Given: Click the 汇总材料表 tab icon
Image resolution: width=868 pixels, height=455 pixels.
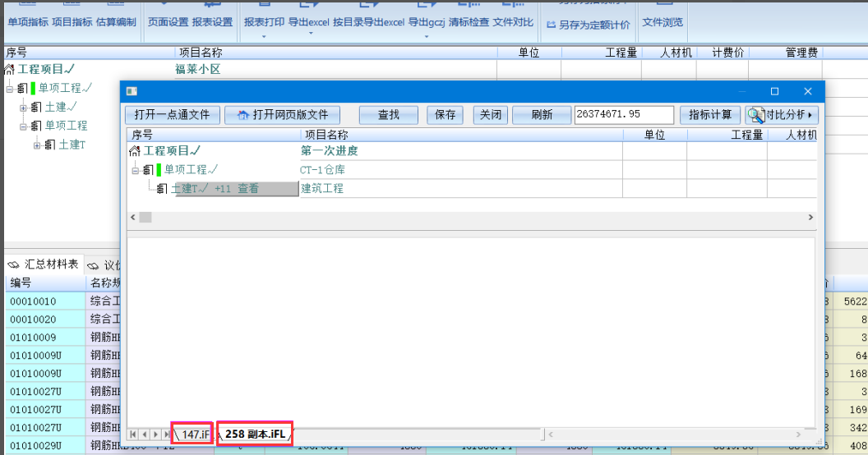Looking at the screenshot, I should (x=13, y=264).
